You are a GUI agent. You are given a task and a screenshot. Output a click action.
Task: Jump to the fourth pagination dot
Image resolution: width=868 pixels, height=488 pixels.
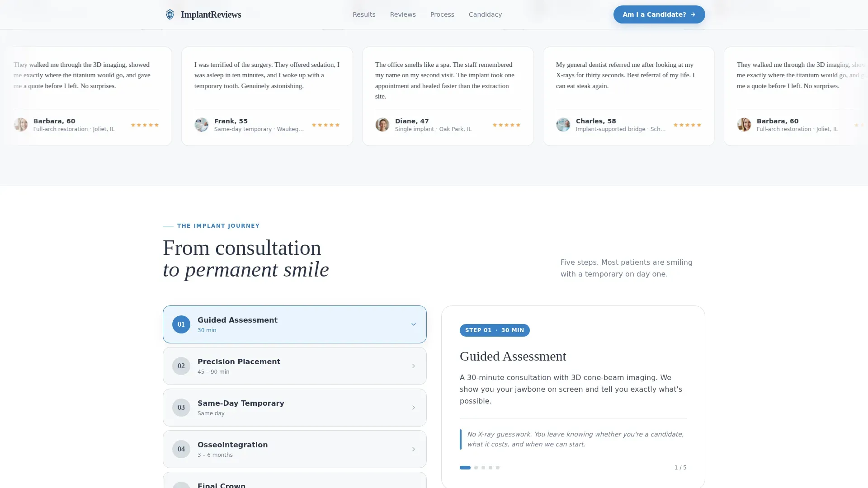point(491,468)
